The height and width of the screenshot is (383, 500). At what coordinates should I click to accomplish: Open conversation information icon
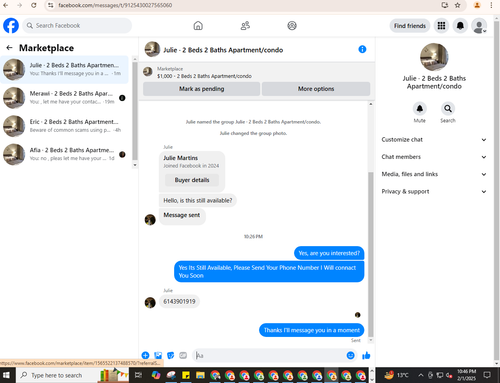362,49
